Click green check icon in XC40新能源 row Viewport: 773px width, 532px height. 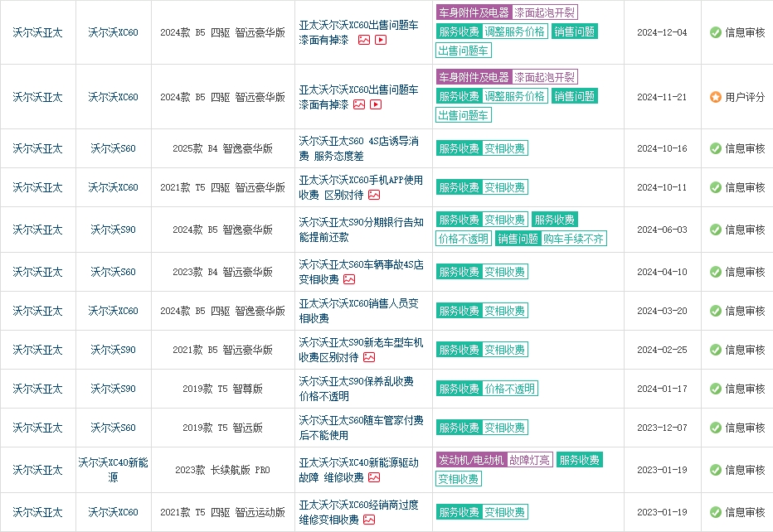click(715, 470)
